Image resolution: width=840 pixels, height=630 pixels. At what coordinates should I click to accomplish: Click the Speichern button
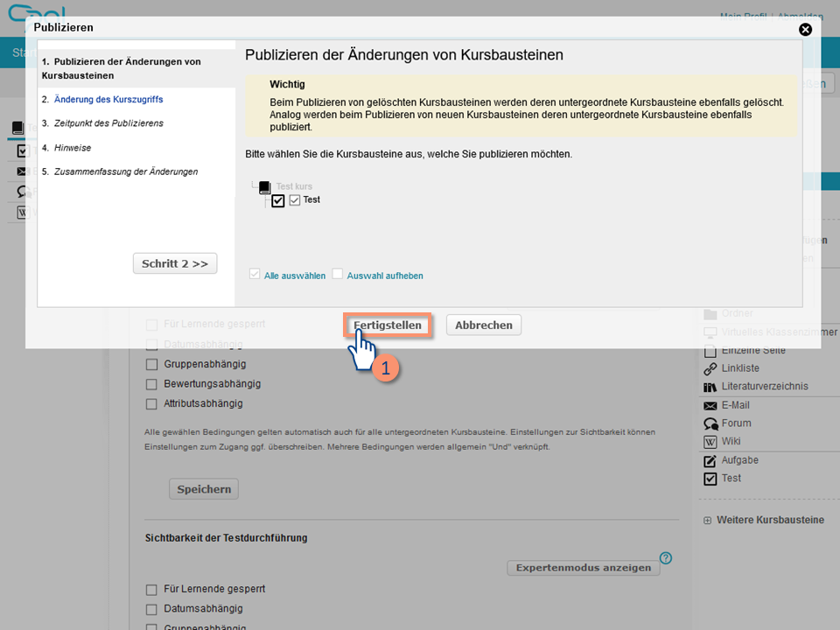pyautogui.click(x=204, y=489)
